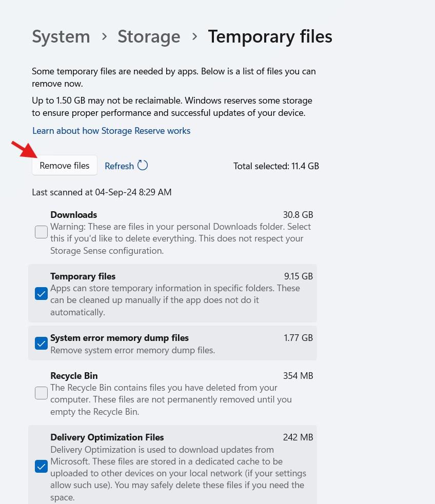Uncheck the Temporary files checkbox
The width and height of the screenshot is (435, 504).
point(41,294)
